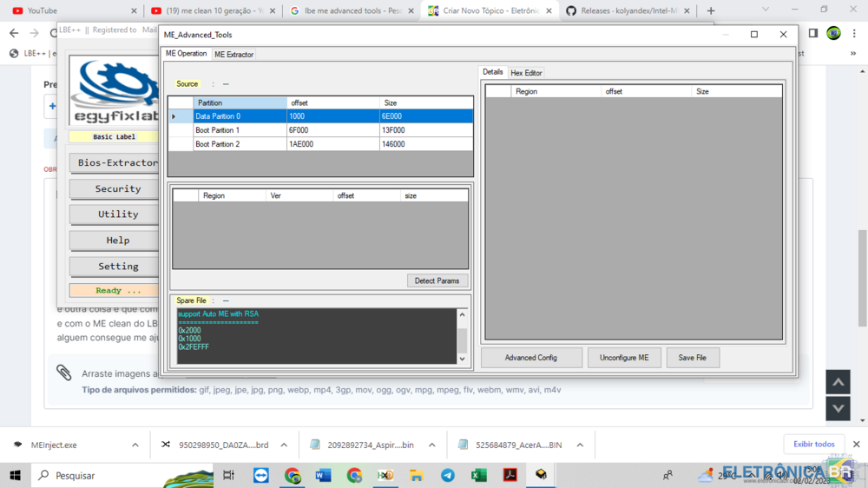This screenshot has height=488, width=868.
Task: Open the Security menu in LBE sidebar
Action: [117, 188]
